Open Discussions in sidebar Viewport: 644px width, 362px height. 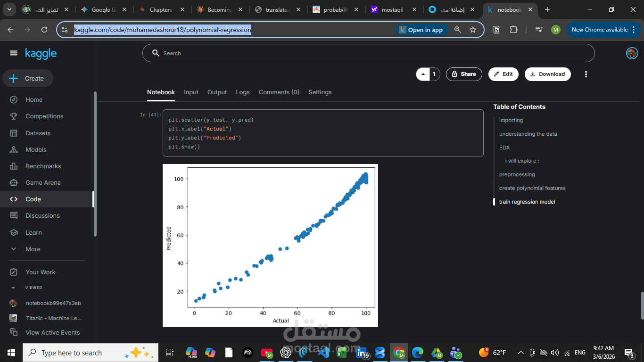click(x=42, y=215)
